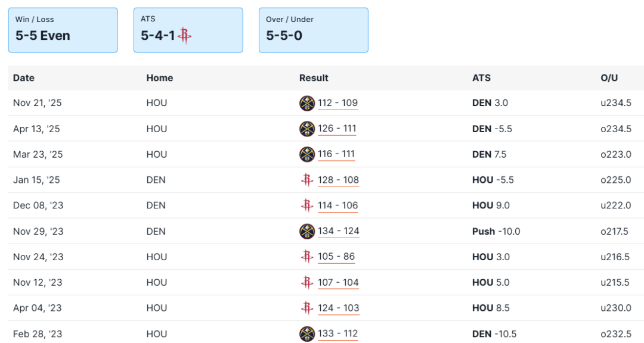This screenshot has height=343, width=644.
Task: Follow the 114 - 106 score link
Action: pos(338,205)
